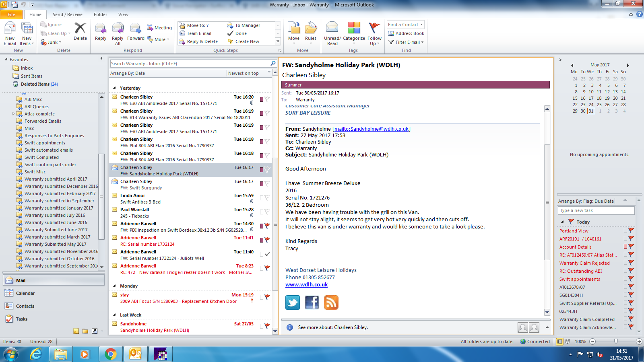The image size is (644, 362).
Task: Run the Reply & Delete quick step
Action: point(198,41)
